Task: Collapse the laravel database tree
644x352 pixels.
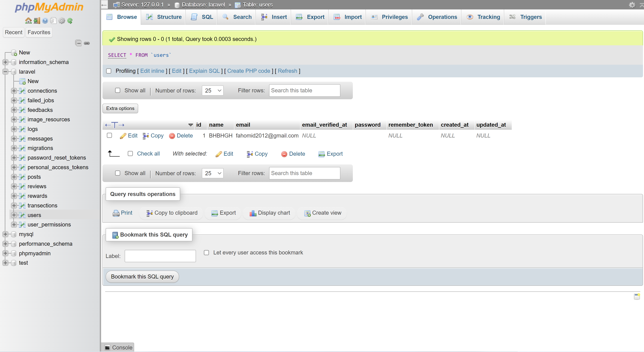Action: (x=5, y=72)
